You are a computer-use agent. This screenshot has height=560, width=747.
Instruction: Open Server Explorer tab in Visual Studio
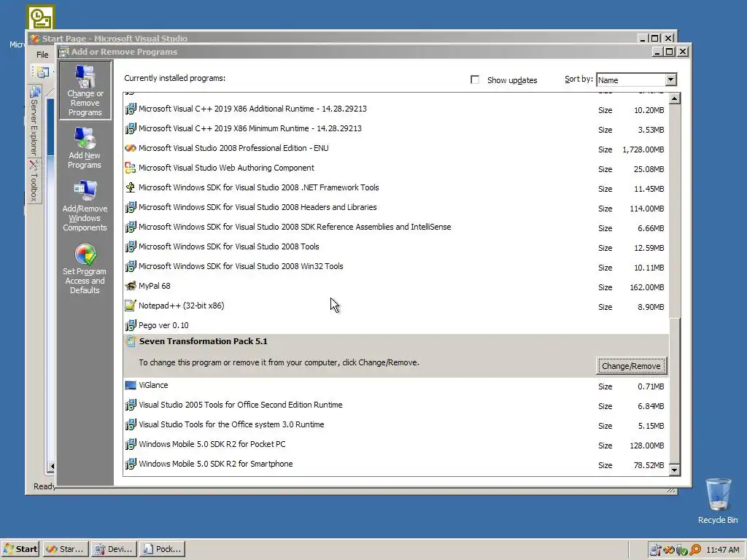(x=34, y=122)
